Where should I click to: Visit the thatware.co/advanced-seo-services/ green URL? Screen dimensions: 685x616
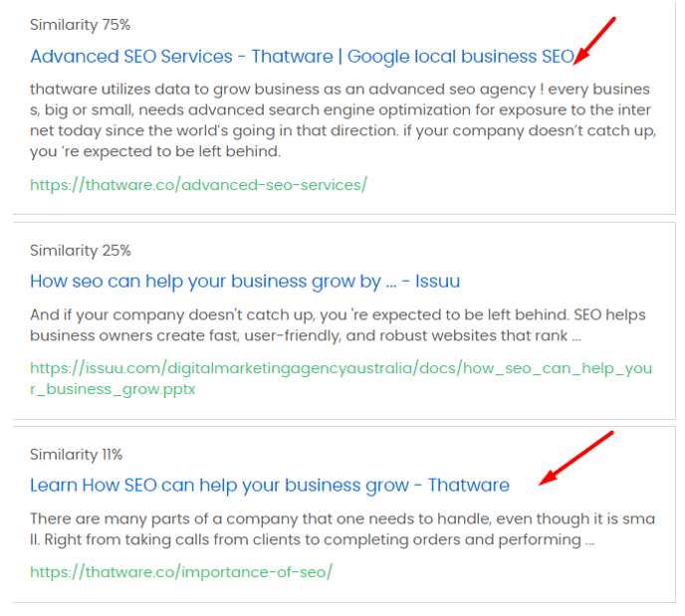[x=198, y=185]
